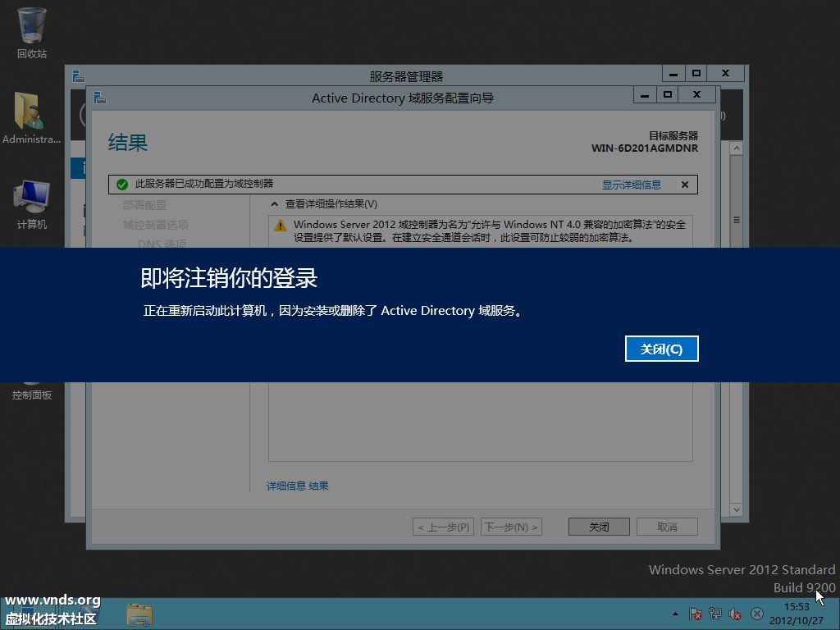Open the 回收站 recycle bin desktop icon
The height and width of the screenshot is (630, 840).
click(32, 33)
